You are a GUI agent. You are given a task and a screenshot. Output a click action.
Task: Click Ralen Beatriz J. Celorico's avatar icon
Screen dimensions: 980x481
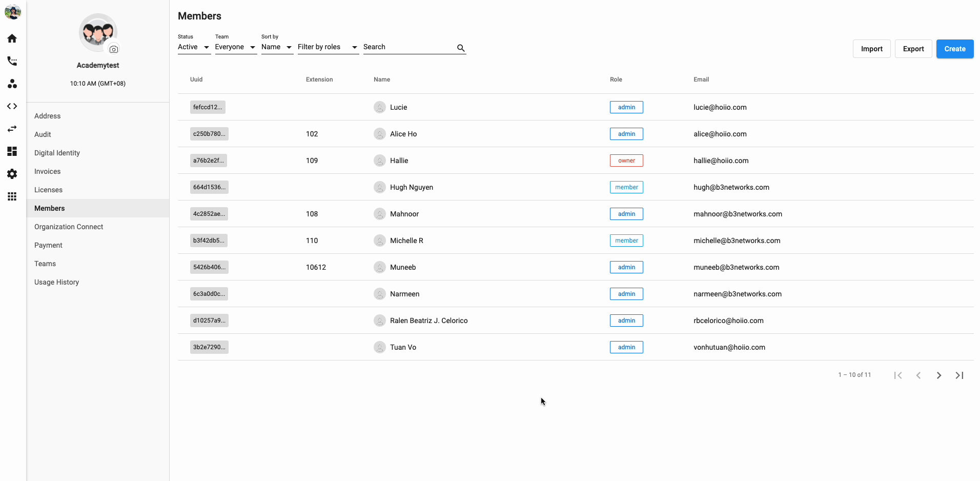(380, 320)
